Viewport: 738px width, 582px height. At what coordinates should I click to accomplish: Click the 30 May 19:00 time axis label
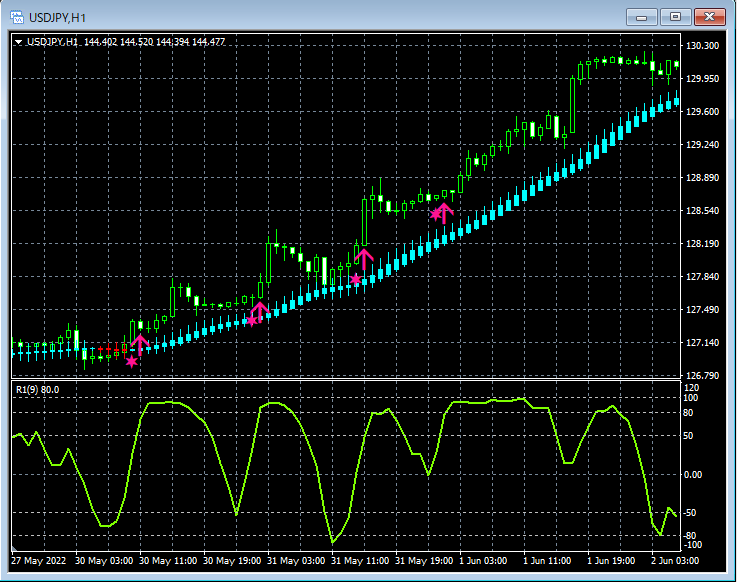tap(232, 561)
